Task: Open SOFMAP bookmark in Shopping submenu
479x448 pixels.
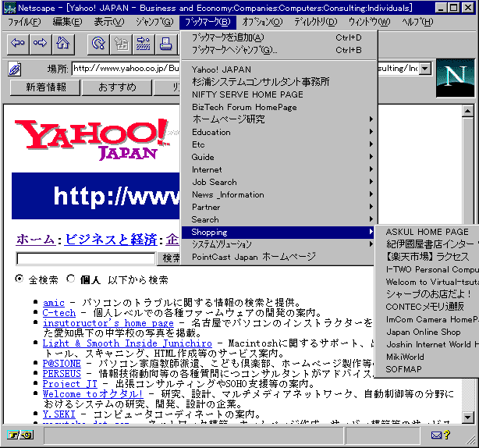Action: tap(403, 369)
